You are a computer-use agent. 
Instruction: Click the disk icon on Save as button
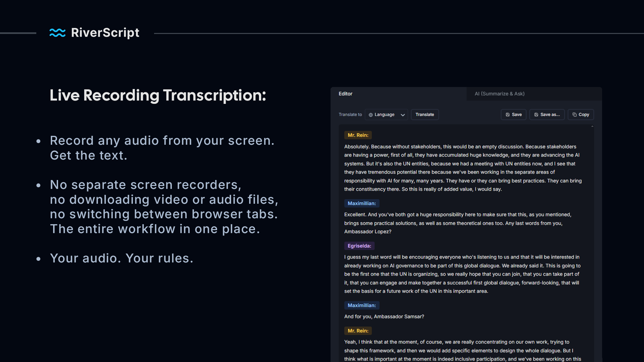click(536, 115)
